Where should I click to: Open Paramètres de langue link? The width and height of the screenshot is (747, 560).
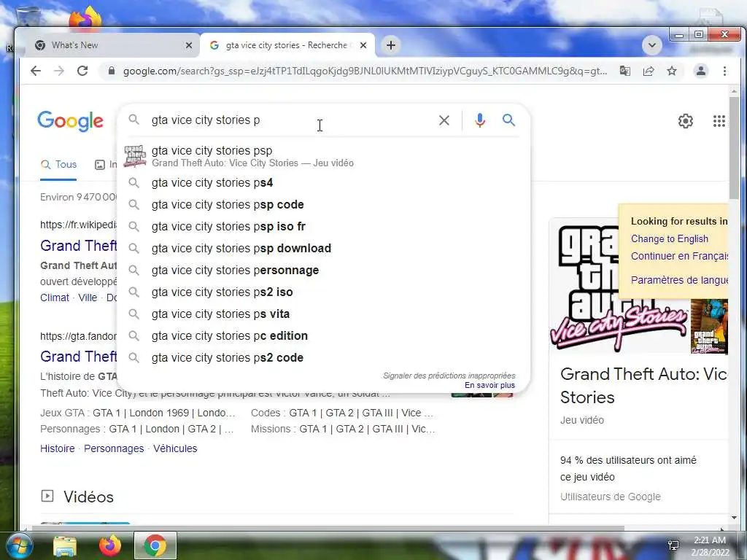679,280
